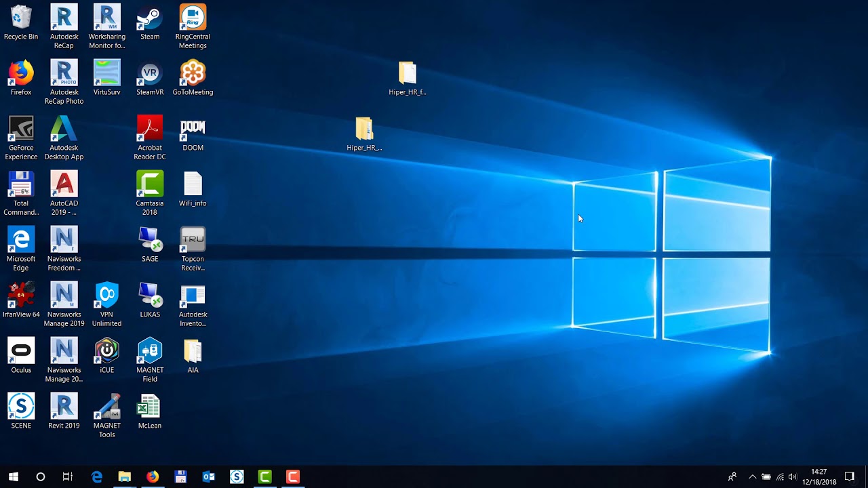Show hidden system tray icons
Screen dimensions: 868x488
point(752,477)
